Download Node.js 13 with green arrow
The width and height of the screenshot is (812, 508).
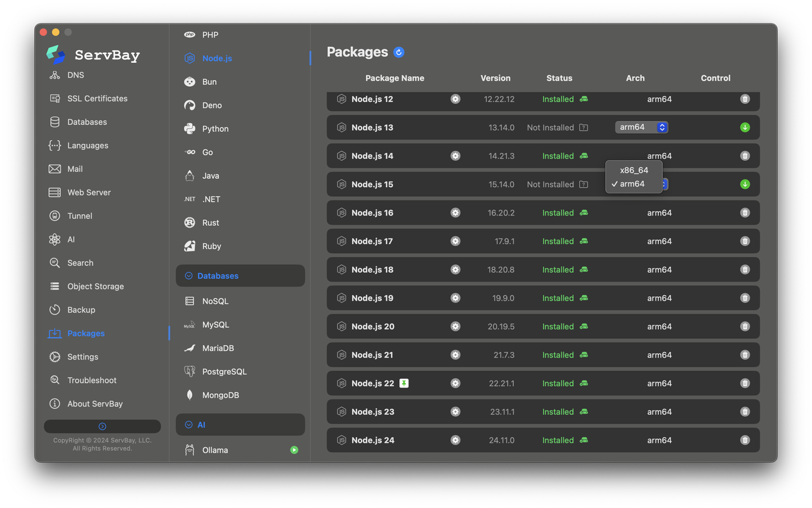pos(745,127)
